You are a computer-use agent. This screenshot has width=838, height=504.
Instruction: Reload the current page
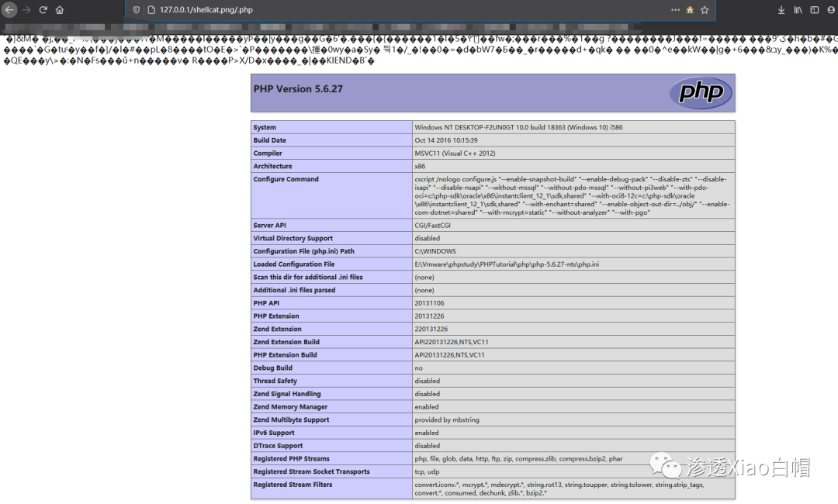pyautogui.click(x=43, y=9)
